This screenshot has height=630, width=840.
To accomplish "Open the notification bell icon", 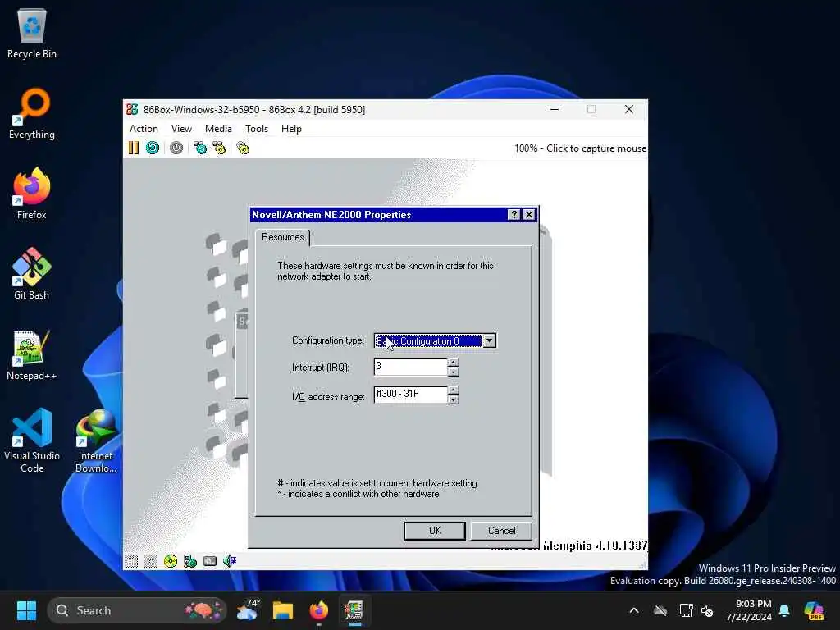I will (784, 610).
